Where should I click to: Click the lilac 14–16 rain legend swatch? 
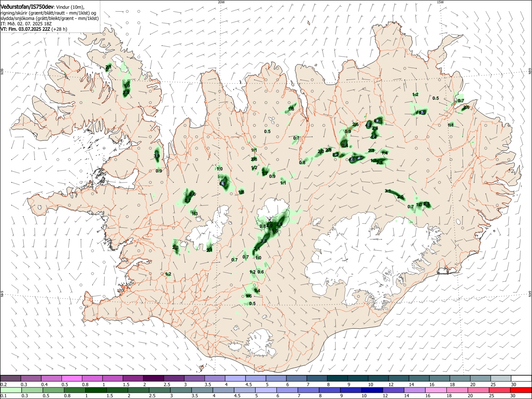click(x=414, y=390)
